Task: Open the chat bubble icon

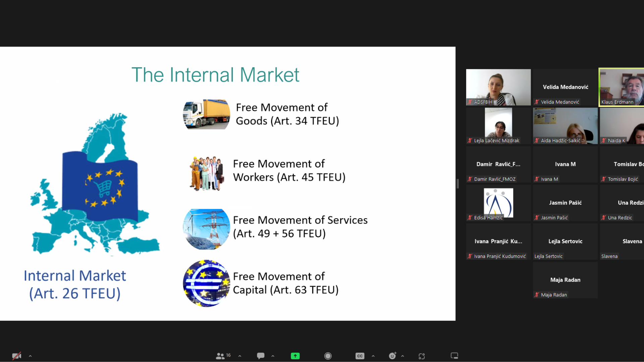Action: pos(261,356)
